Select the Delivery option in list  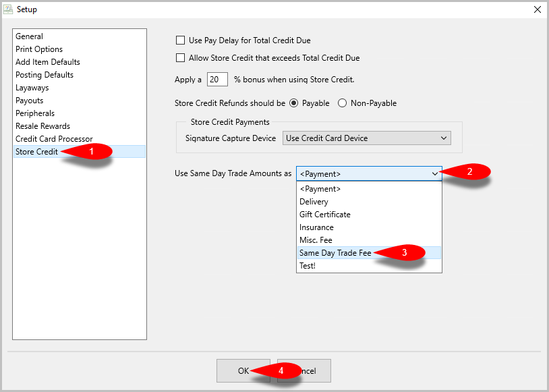[369, 202]
